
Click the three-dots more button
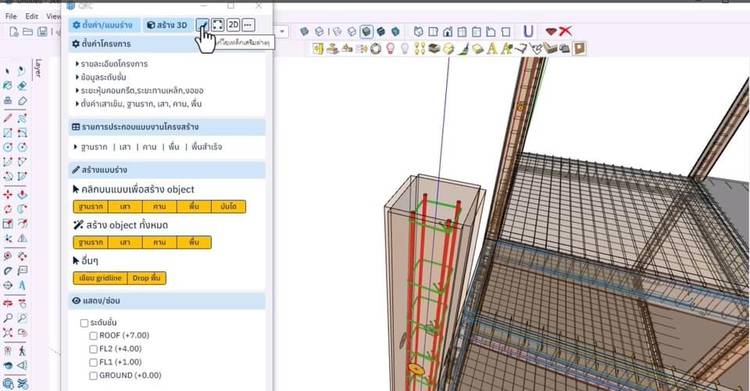coord(248,25)
